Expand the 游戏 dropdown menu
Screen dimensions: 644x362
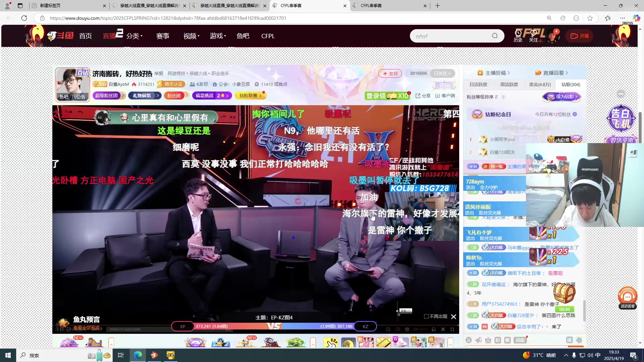pos(218,36)
